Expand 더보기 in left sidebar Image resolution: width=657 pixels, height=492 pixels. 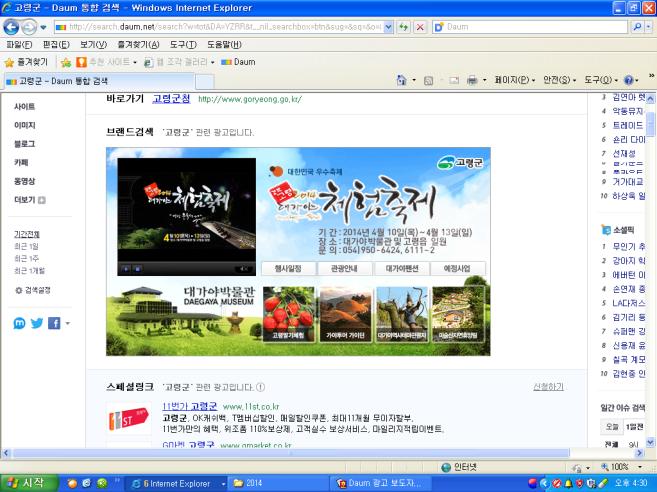click(30, 200)
